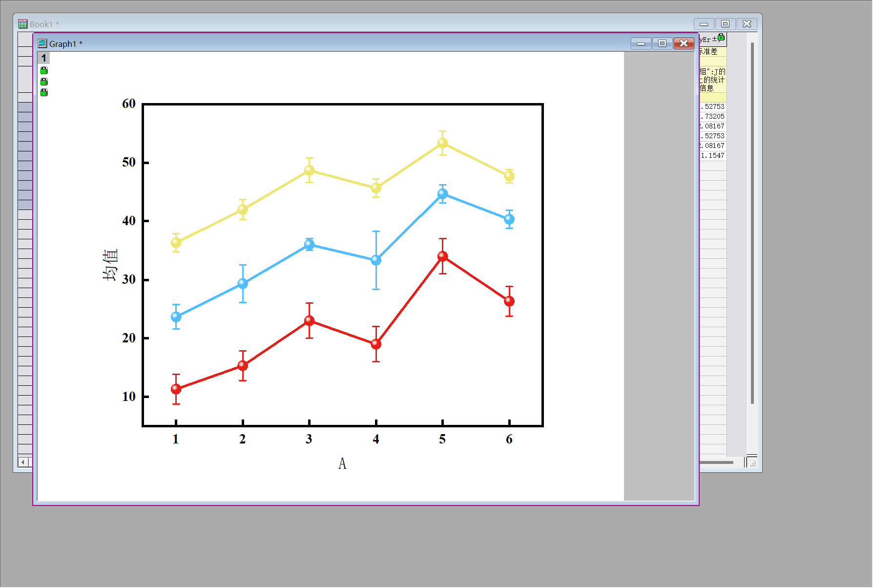The height and width of the screenshot is (588, 873).
Task: Select the yellow data point at A=5
Action: 443,143
